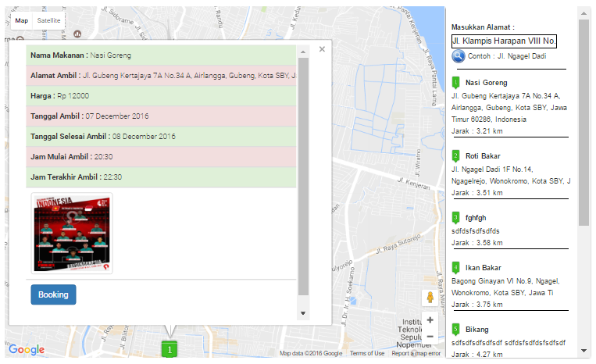Select the fghfgh result title

pos(476,218)
